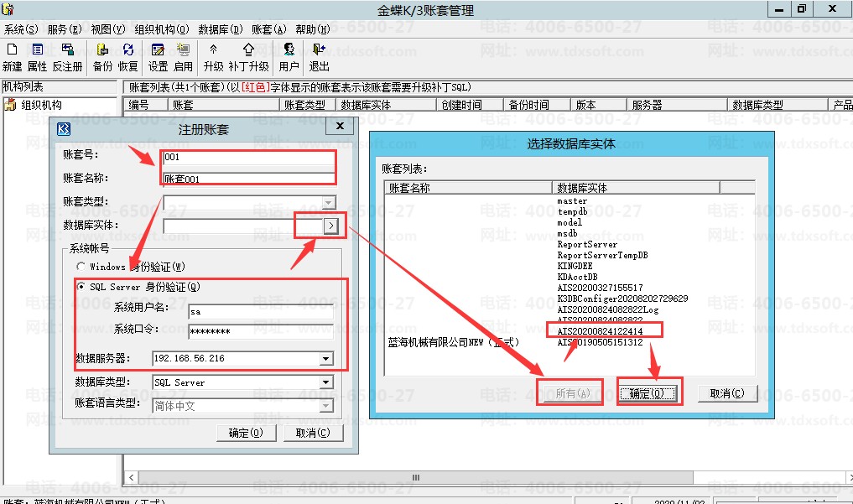
Task: Click 确定(O) in 注册账套 dialog
Action: point(246,433)
